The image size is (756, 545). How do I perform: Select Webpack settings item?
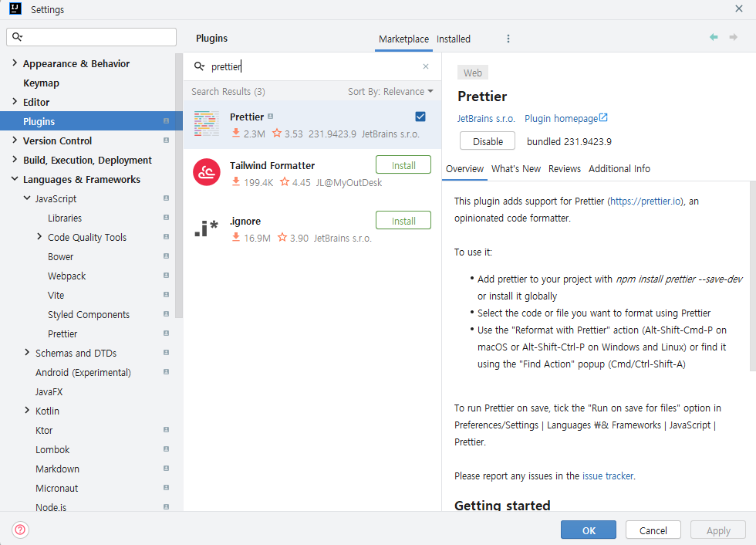pyautogui.click(x=66, y=276)
